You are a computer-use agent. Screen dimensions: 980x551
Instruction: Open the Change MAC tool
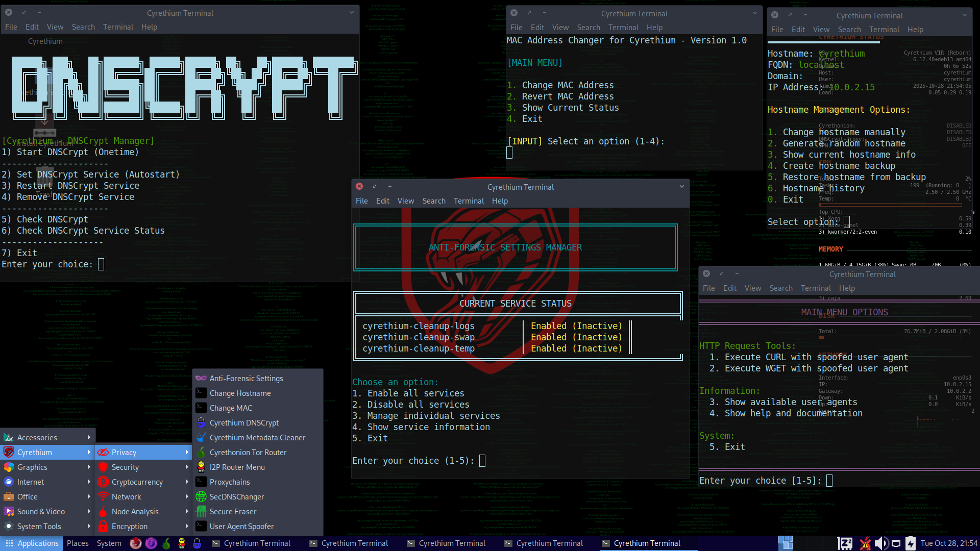click(230, 408)
